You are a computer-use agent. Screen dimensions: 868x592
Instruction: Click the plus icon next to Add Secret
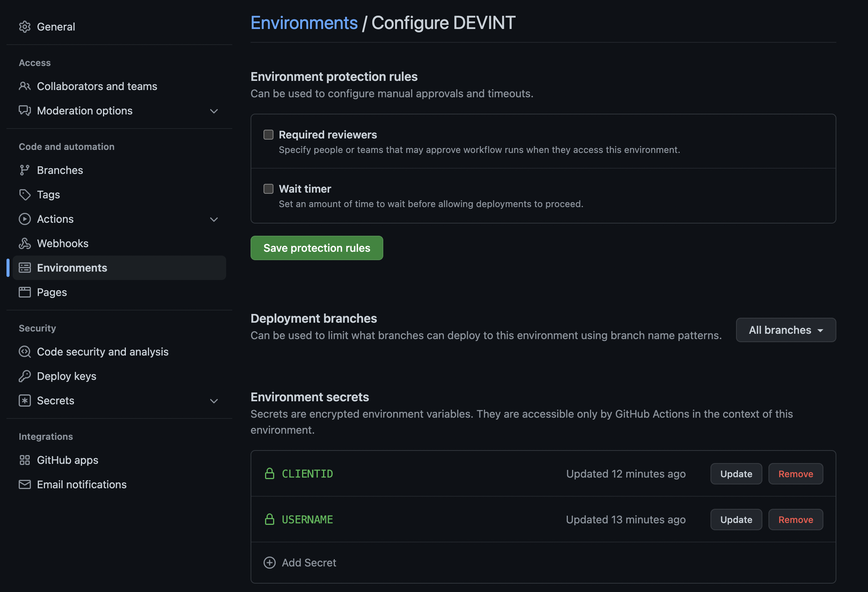269,563
